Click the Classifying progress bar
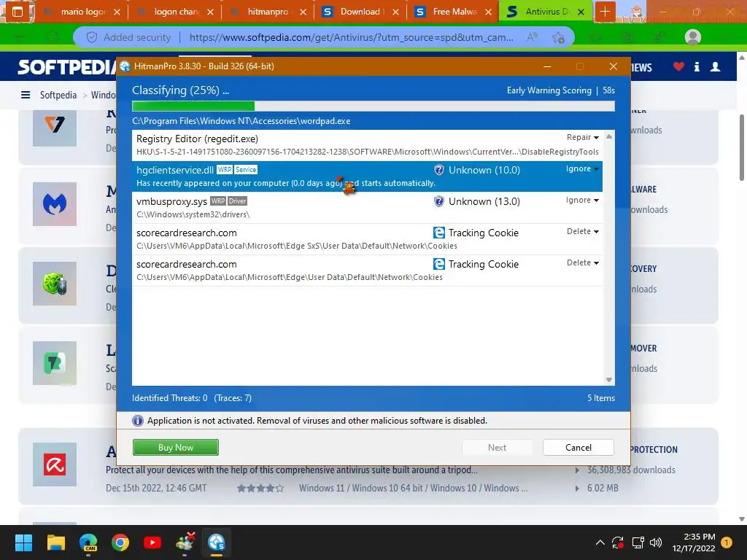 pos(373,106)
